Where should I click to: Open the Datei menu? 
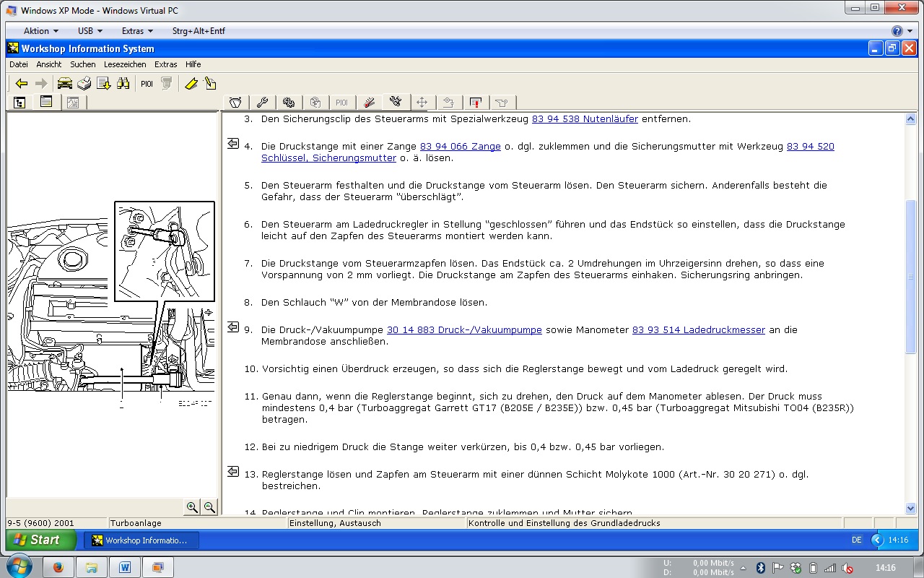tap(19, 64)
